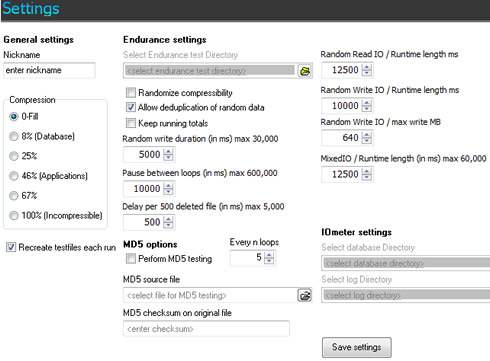Adjust Random Read IO runtime spinner
Image resolution: width=490 pixels, height=361 pixels.
[367, 70]
